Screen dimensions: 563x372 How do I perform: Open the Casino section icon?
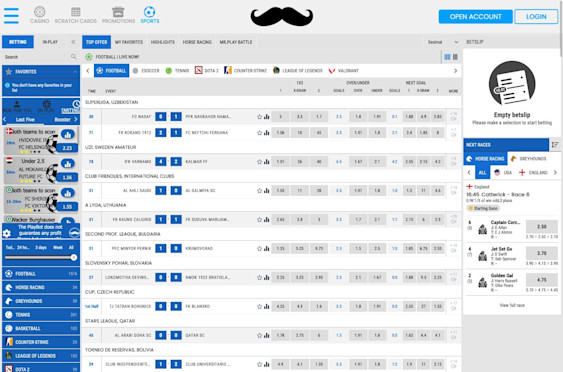click(x=39, y=12)
